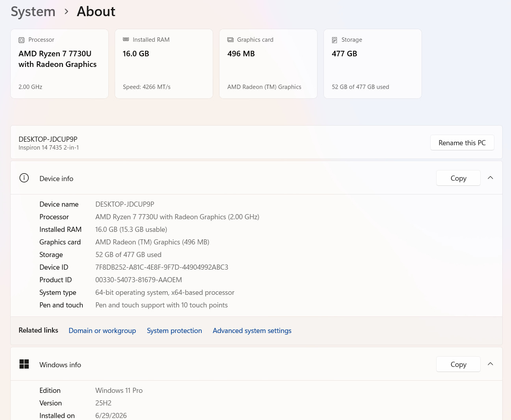Screen dimensions: 511x420
Task: Click the Processor chip icon
Action: point(22,40)
